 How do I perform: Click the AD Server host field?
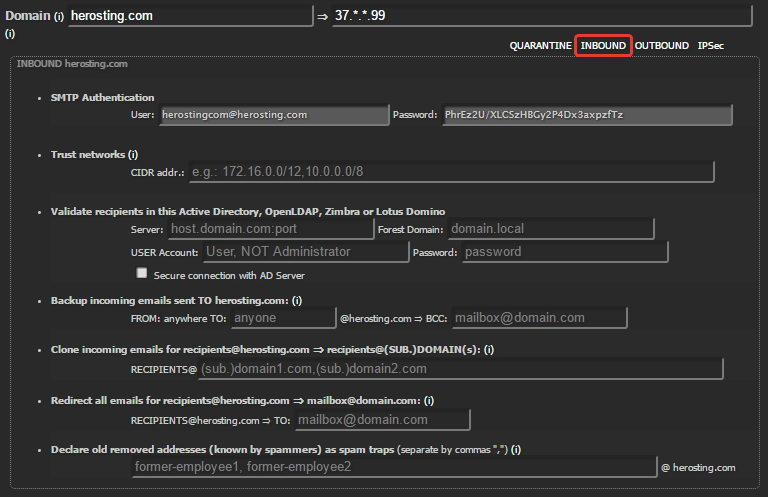coord(271,229)
